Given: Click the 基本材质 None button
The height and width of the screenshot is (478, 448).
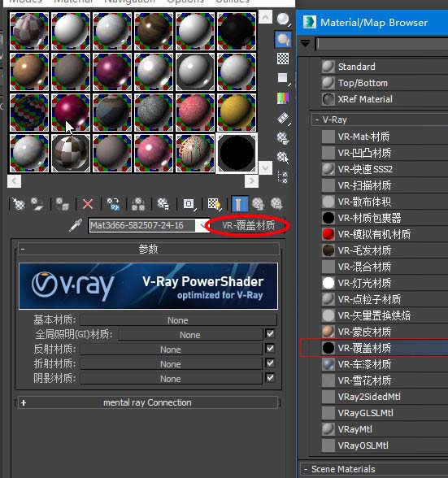Looking at the screenshot, I should click(178, 320).
